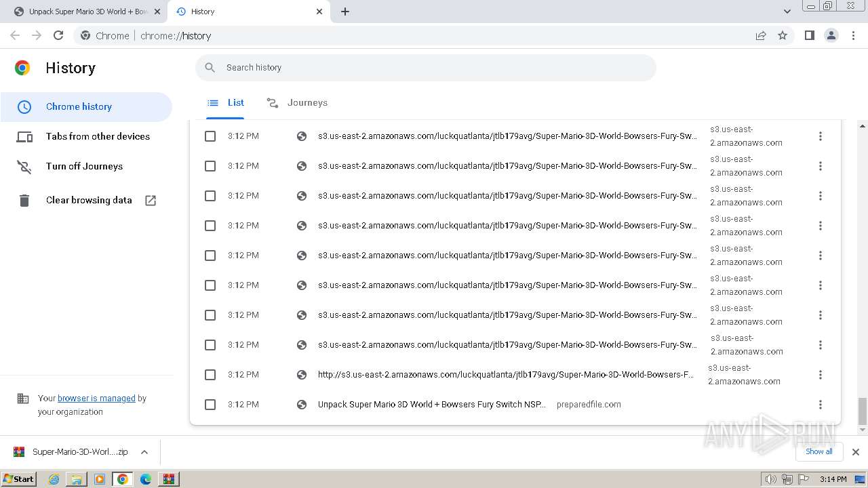Click the 3:14 PM taskbar clock
This screenshot has height=488, width=868.
click(833, 479)
